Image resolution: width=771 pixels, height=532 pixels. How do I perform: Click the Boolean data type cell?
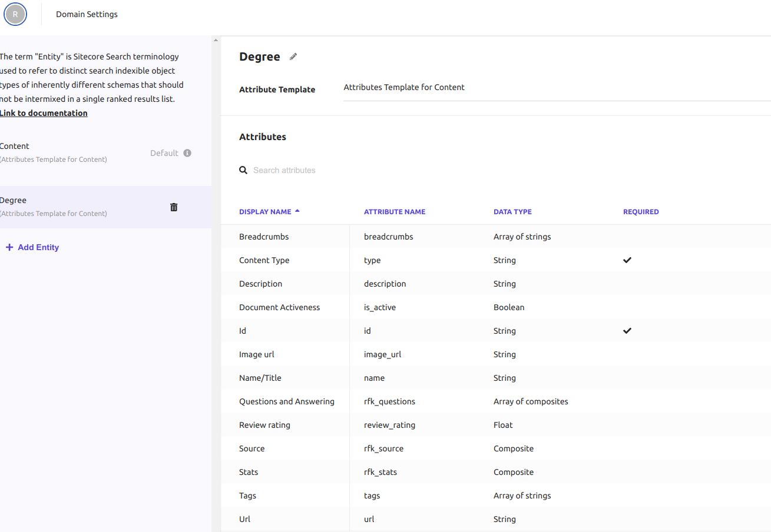click(x=509, y=307)
